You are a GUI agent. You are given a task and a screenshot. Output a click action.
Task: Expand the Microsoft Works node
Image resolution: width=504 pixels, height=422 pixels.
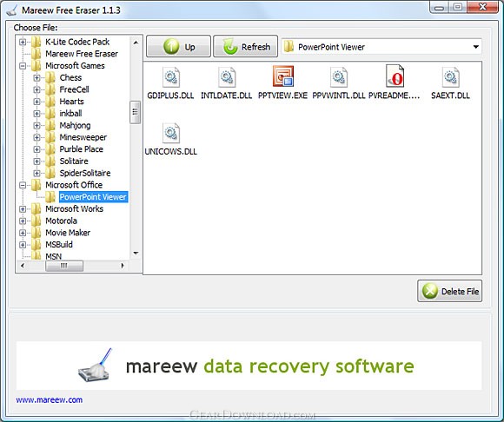click(23, 208)
